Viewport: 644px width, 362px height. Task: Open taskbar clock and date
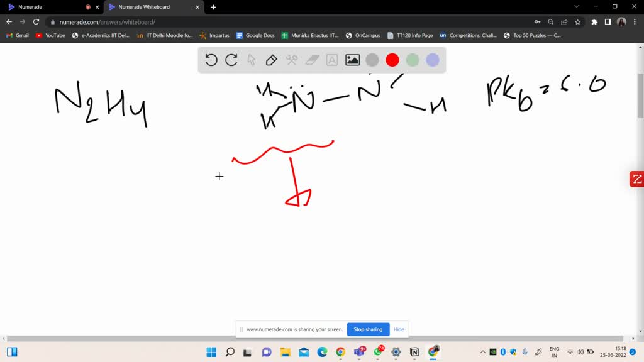(x=613, y=352)
